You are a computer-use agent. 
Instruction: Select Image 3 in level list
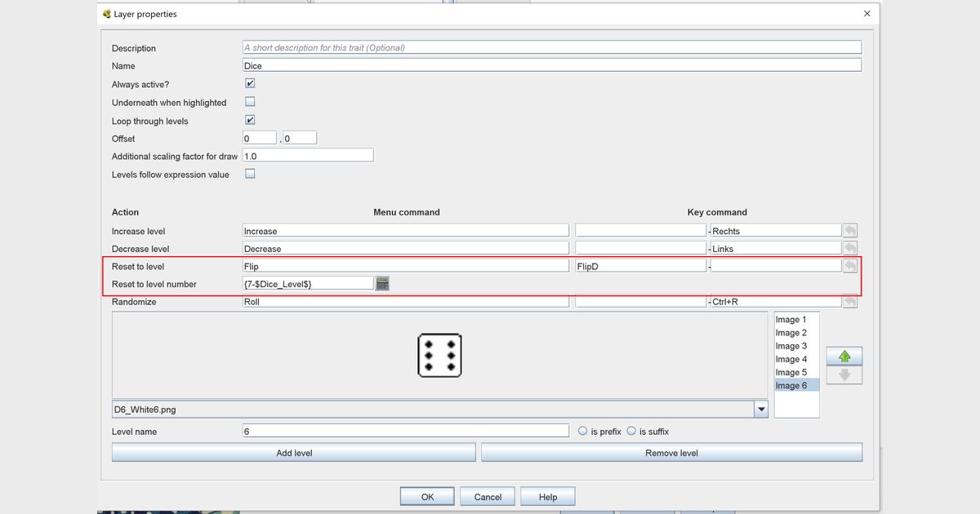click(x=796, y=346)
